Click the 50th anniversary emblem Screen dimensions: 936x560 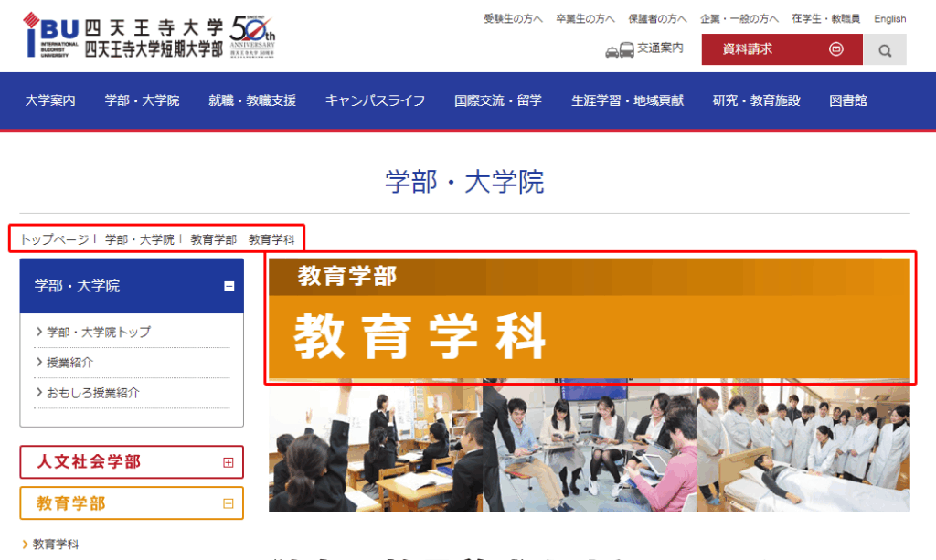point(252,37)
